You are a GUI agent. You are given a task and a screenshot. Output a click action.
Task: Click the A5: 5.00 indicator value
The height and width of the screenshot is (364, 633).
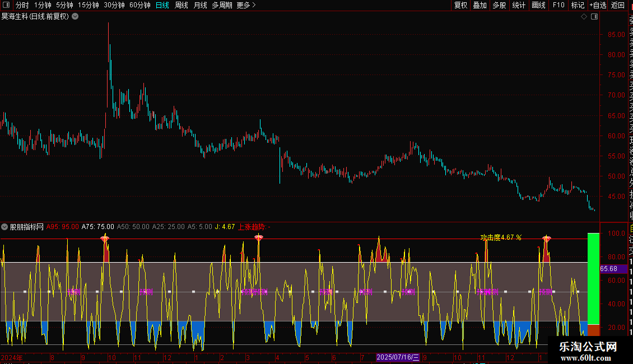pyautogui.click(x=200, y=227)
